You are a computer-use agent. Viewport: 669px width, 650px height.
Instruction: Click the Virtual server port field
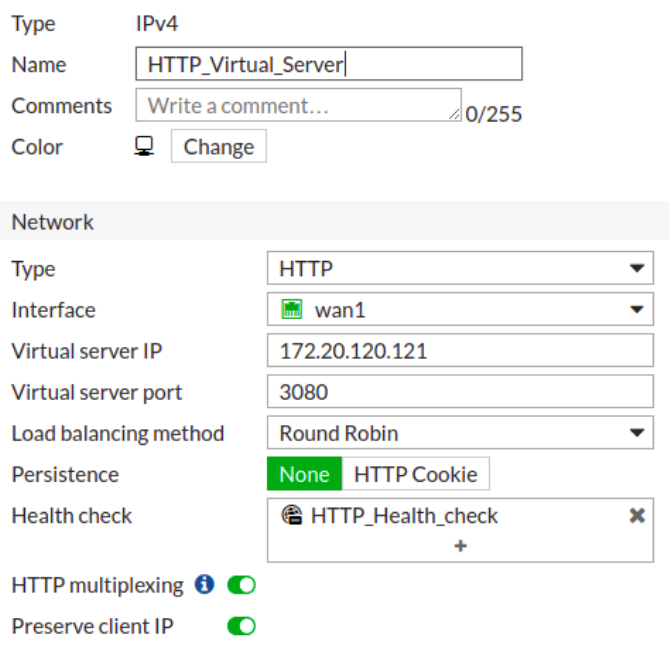[460, 391]
